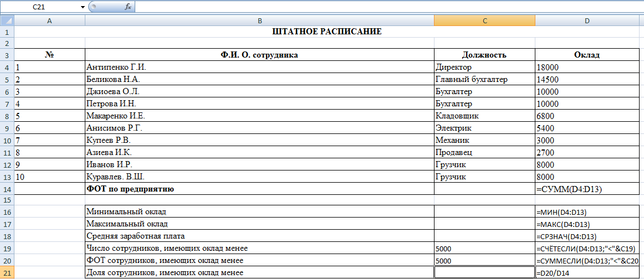The width and height of the screenshot is (644, 279).
Task: Click the Select All corner button
Action: (7, 21)
